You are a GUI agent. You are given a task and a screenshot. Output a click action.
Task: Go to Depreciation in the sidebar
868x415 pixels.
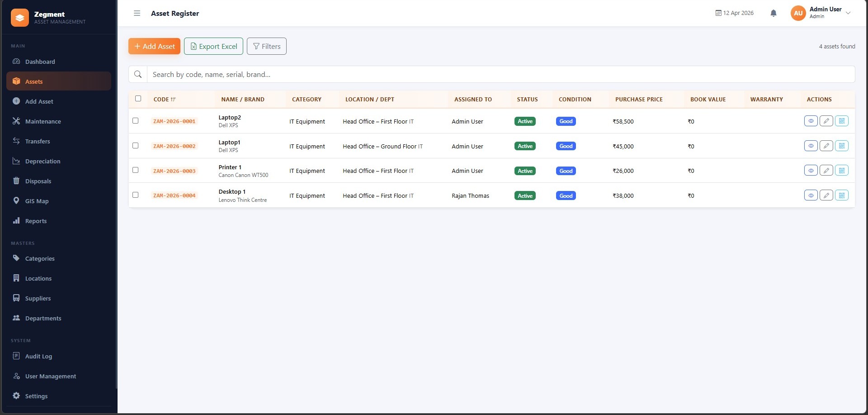click(x=42, y=161)
